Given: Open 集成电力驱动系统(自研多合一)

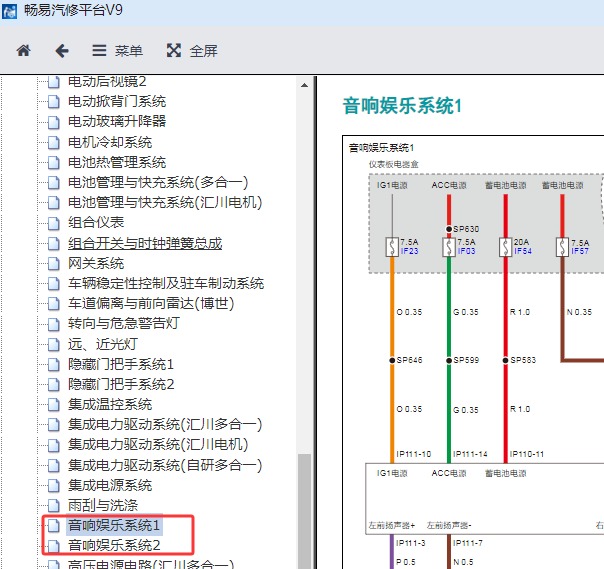Looking at the screenshot, I should click(165, 465).
